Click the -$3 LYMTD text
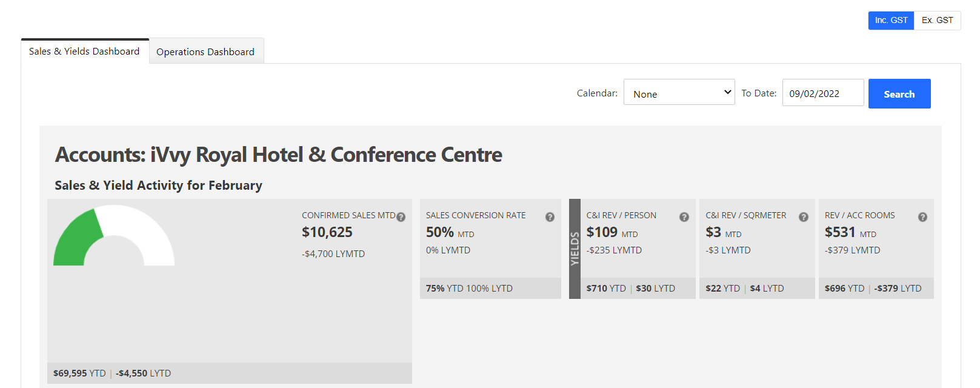The width and height of the screenshot is (980, 388). 728,250
